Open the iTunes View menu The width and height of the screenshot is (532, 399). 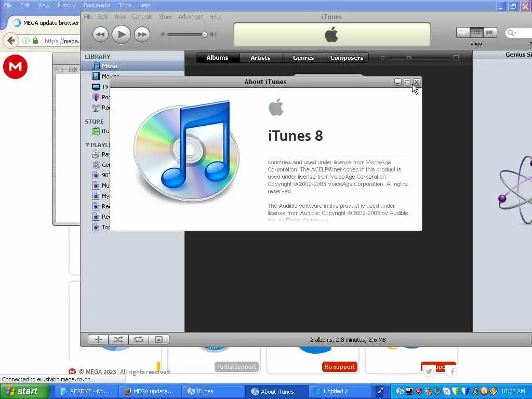119,17
